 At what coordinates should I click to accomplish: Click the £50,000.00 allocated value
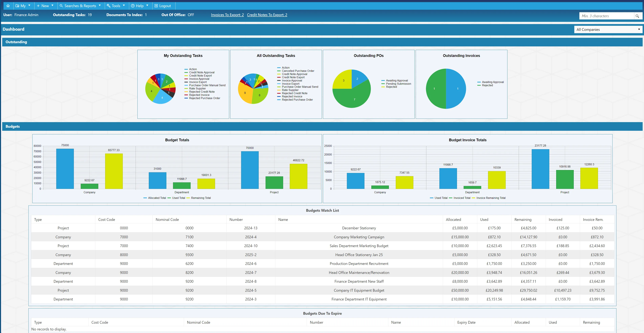(460, 290)
